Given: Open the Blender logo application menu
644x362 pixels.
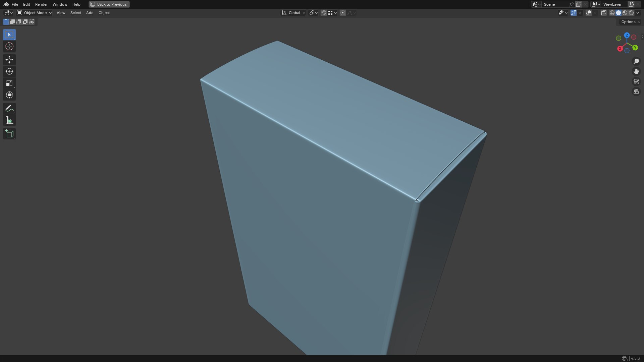Looking at the screenshot, I should click(x=6, y=4).
